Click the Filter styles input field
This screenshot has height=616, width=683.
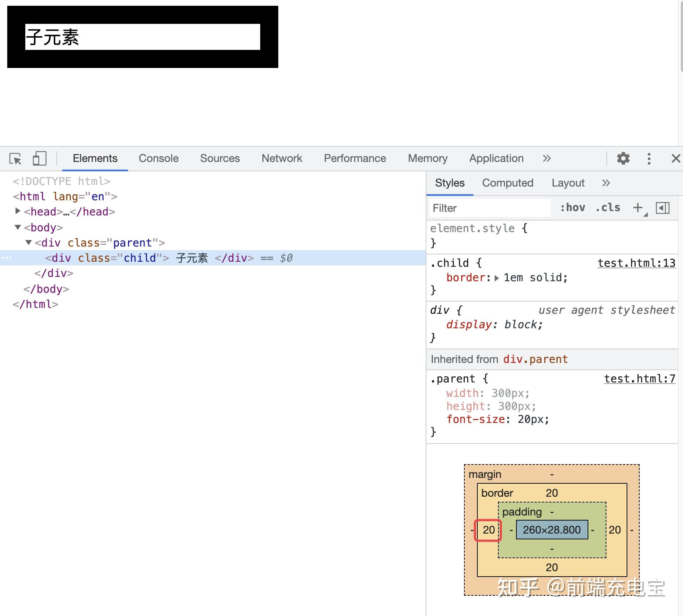(x=488, y=208)
